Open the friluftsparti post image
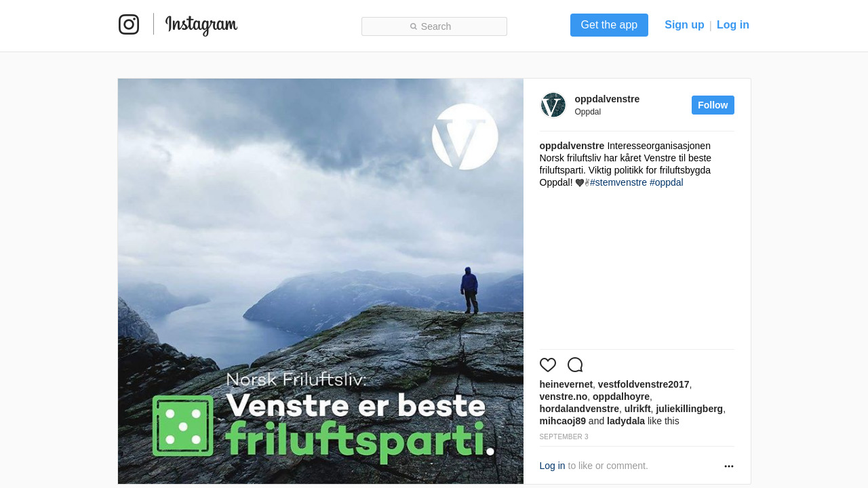This screenshot has width=868, height=488. (321, 281)
